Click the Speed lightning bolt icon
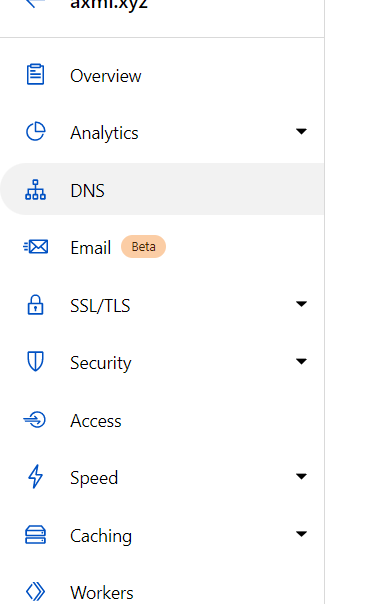376x604 pixels. coord(35,476)
